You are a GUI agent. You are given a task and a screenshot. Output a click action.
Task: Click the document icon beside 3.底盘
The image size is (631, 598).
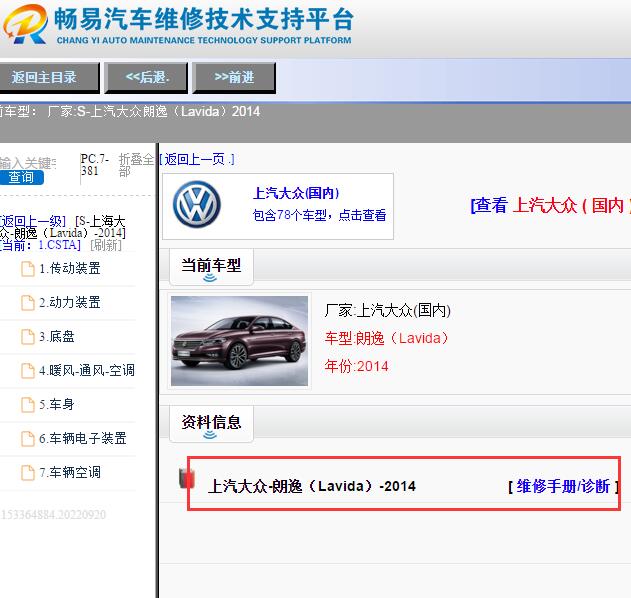(28, 337)
